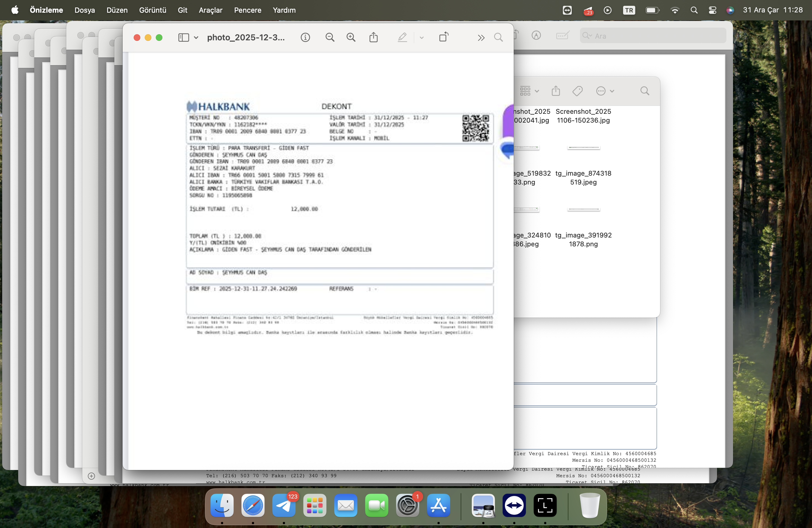Click the menu bar play-circle status icon
Image resolution: width=812 pixels, height=528 pixels.
pyautogui.click(x=608, y=10)
